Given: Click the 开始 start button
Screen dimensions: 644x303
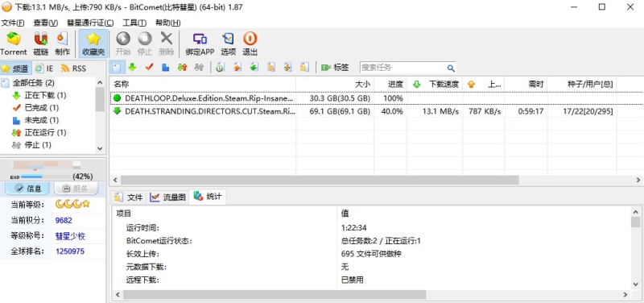Looking at the screenshot, I should [123, 44].
